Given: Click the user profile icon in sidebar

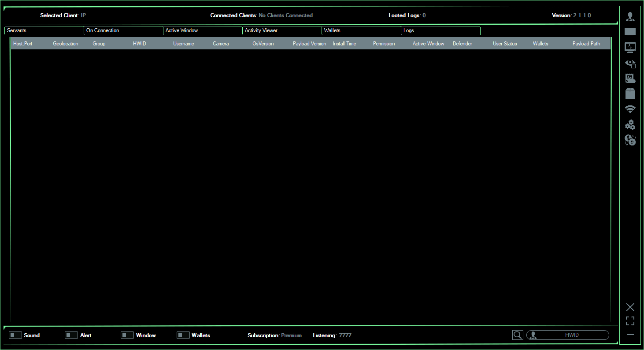Looking at the screenshot, I should pyautogui.click(x=630, y=17).
